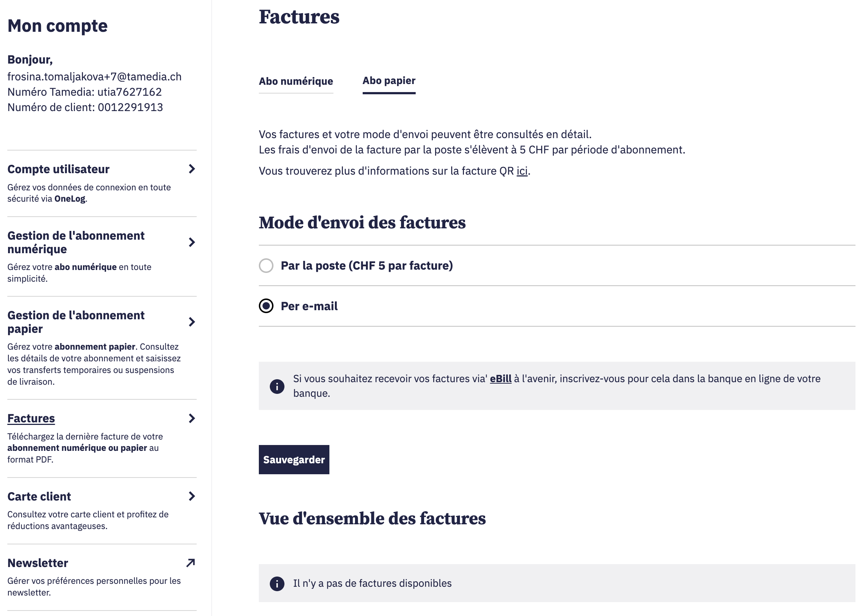Open Newsletter external link arrow icon
Screen dimensions: 865x616
point(190,563)
